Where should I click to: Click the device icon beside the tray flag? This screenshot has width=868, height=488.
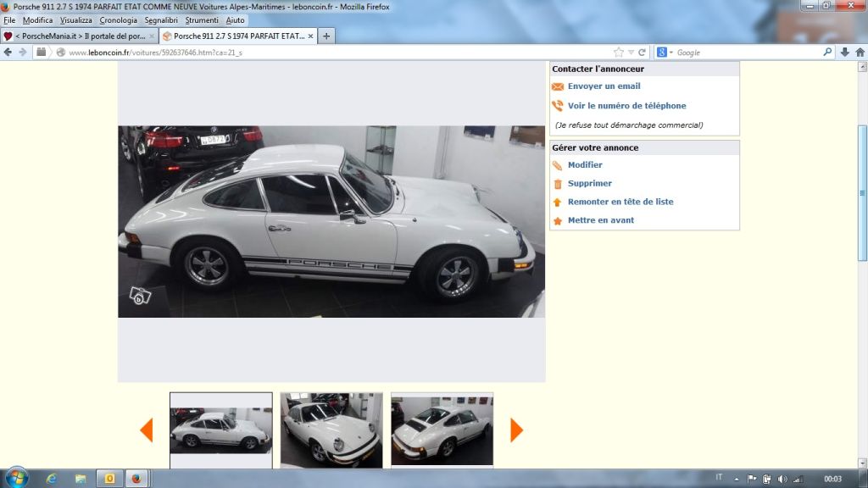(x=766, y=480)
